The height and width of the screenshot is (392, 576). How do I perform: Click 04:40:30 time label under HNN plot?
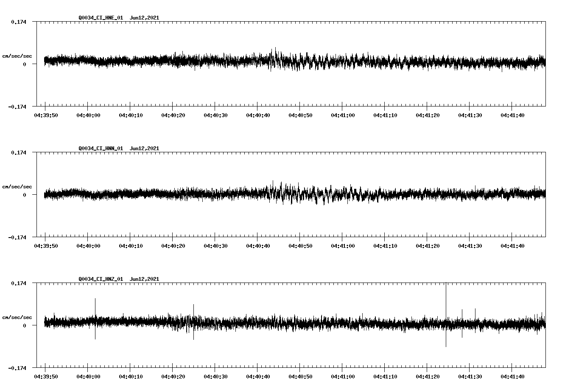tap(215, 246)
